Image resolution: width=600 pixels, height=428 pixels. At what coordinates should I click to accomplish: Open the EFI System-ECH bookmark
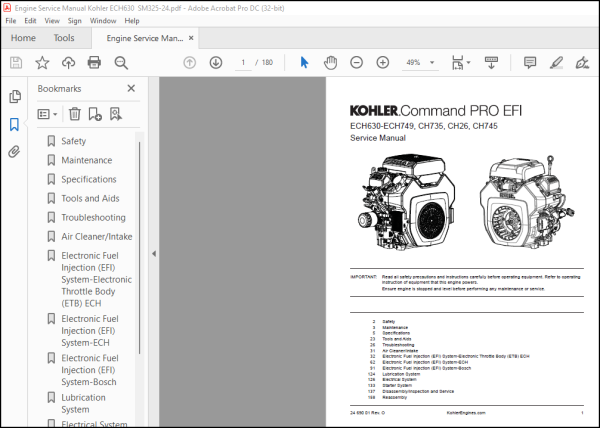(x=90, y=330)
